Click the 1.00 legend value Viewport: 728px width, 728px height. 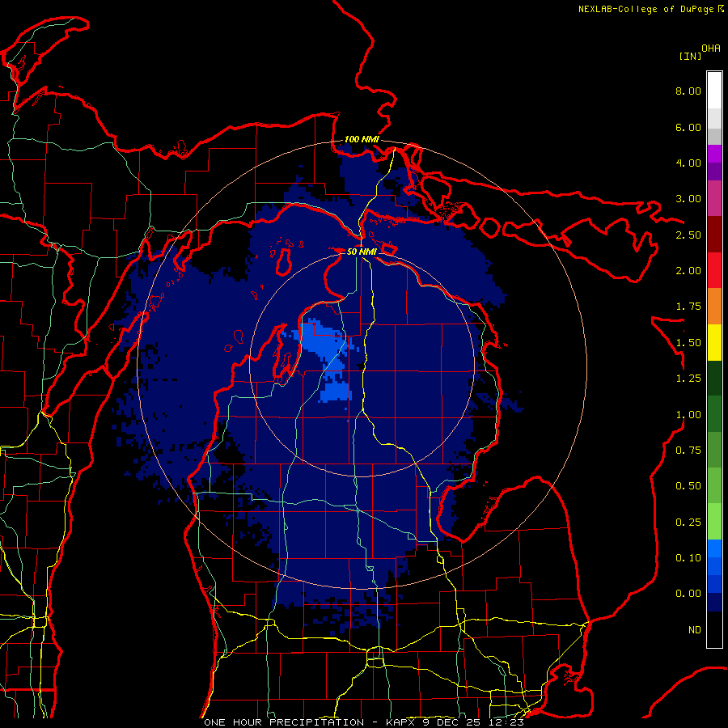click(x=688, y=415)
